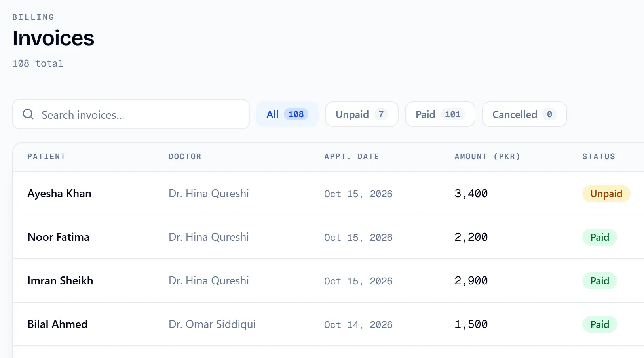Show only Paid invoices
This screenshot has width=644, height=358.
click(x=440, y=114)
